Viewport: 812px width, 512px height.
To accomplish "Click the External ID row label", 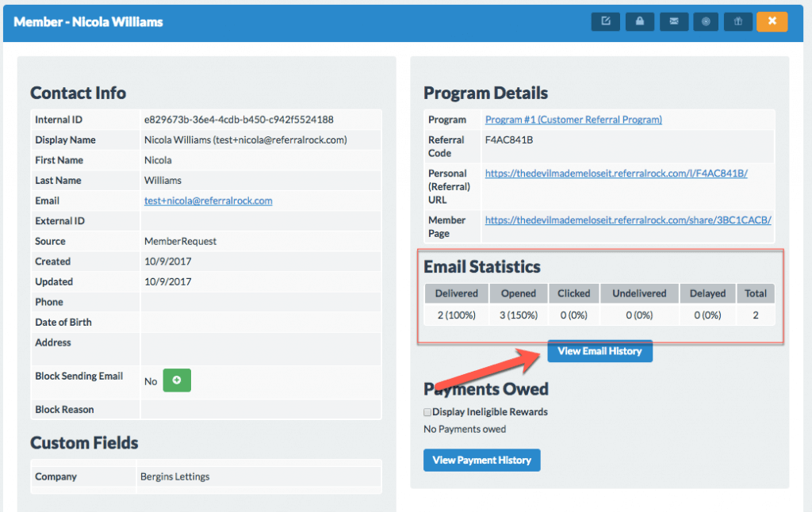I will tap(60, 221).
